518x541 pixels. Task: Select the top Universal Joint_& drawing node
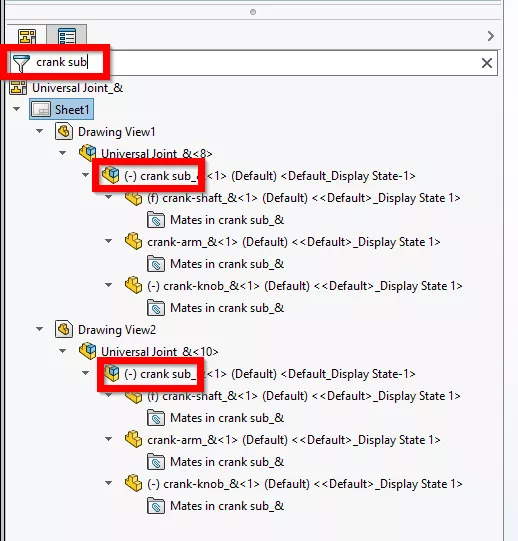point(77,88)
